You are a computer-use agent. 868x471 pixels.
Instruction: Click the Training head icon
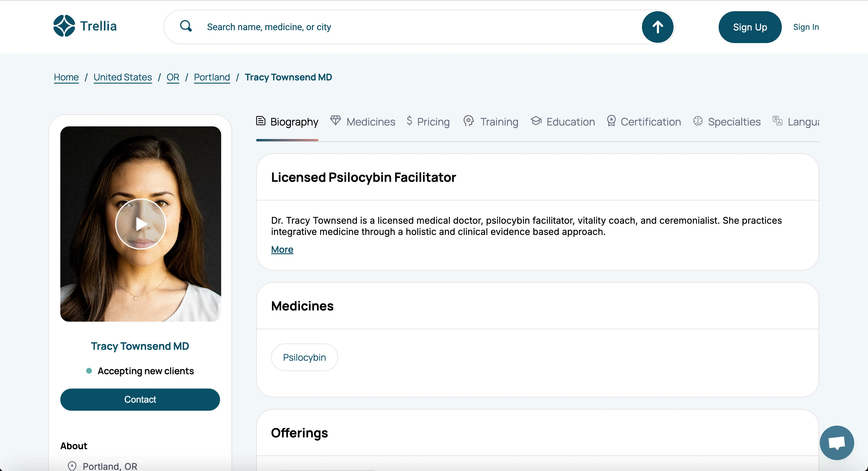click(x=468, y=121)
